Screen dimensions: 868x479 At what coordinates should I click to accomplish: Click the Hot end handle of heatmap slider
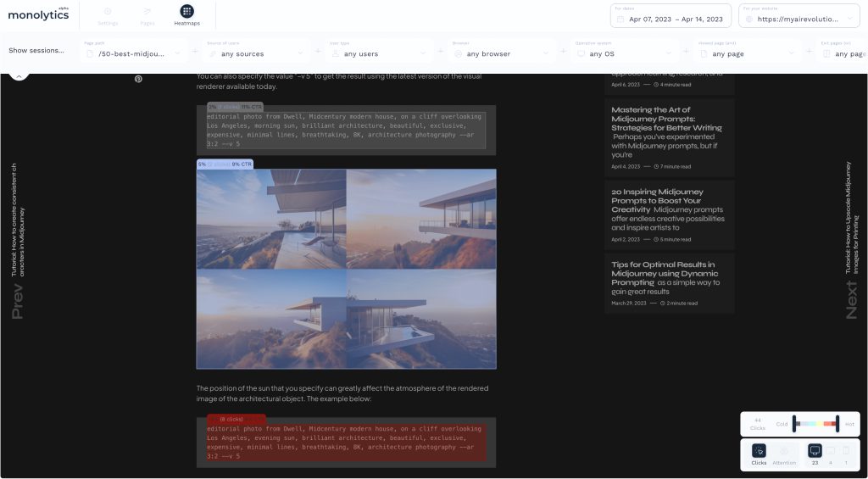(837, 423)
